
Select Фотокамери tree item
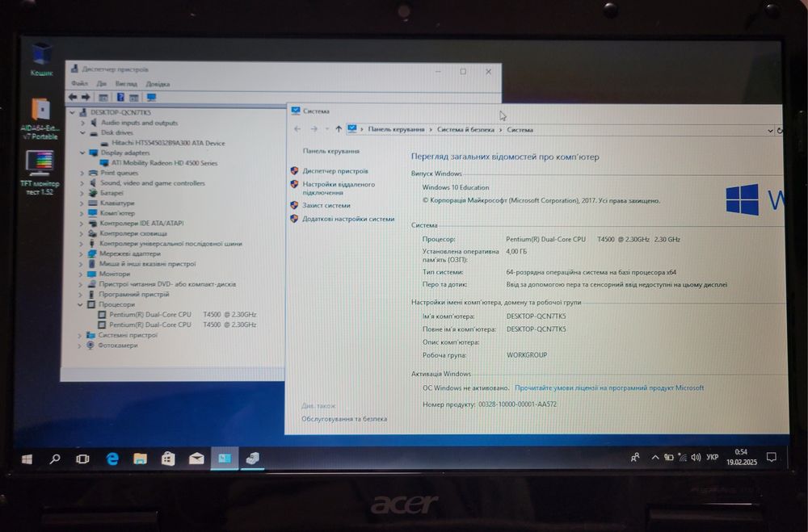pos(117,346)
